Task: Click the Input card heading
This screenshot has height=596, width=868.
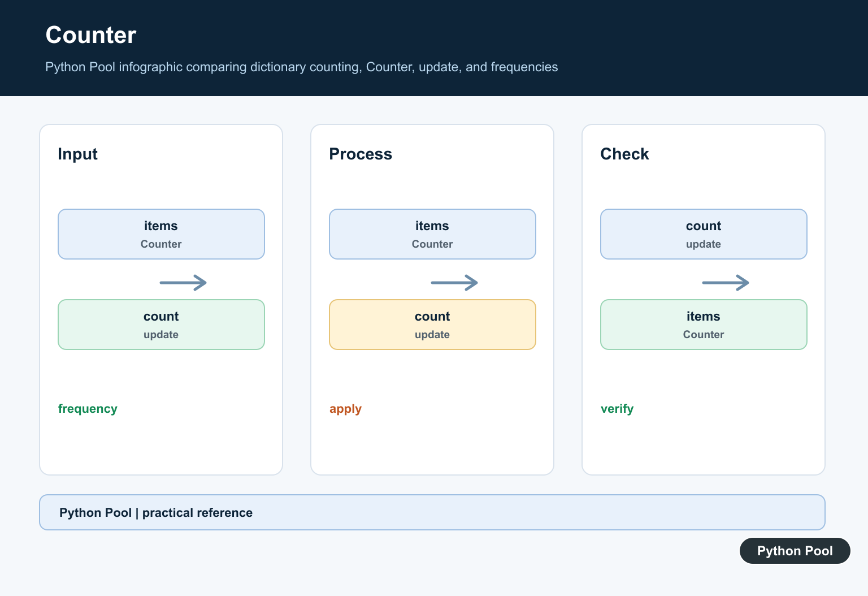Action: pos(77,154)
